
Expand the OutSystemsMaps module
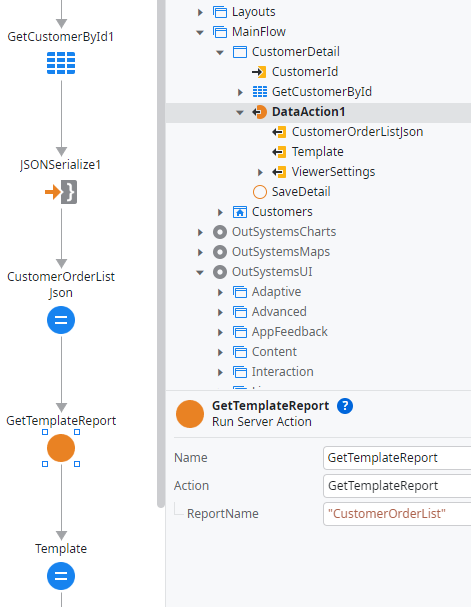(200, 252)
